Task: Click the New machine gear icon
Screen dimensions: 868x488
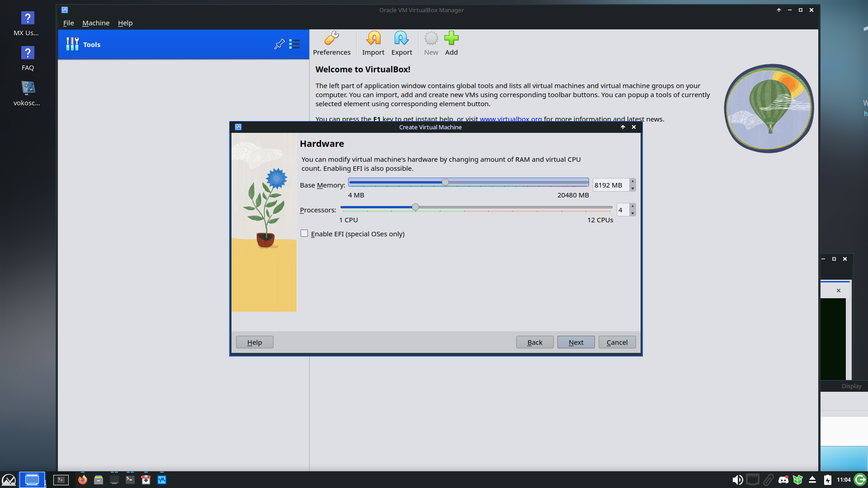Action: [431, 38]
